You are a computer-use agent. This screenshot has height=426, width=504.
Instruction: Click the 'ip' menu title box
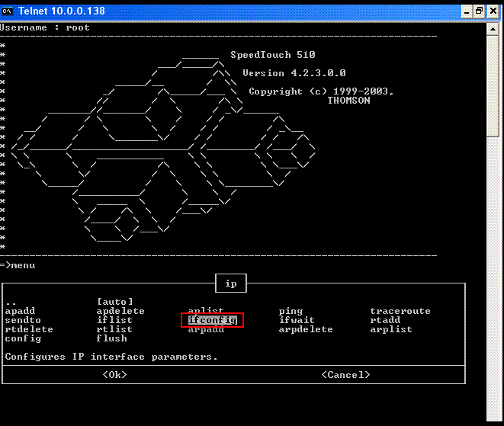(x=231, y=283)
